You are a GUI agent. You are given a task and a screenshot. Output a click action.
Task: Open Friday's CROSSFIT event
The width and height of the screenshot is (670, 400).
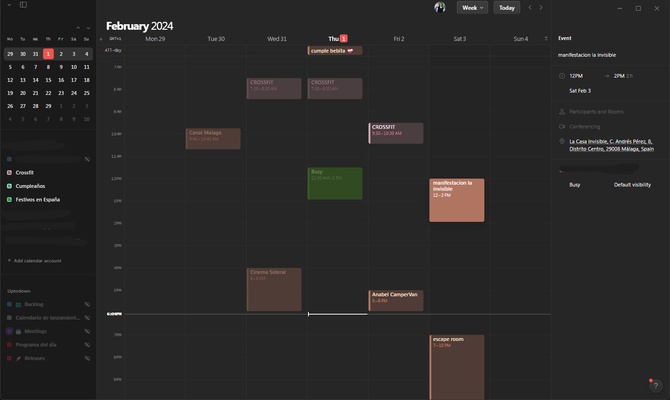coord(396,133)
